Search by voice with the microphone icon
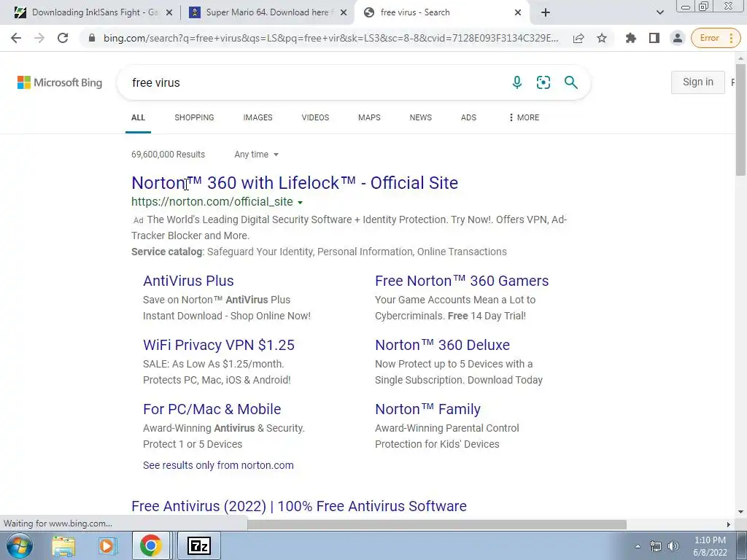Image resolution: width=747 pixels, height=560 pixels. (517, 82)
